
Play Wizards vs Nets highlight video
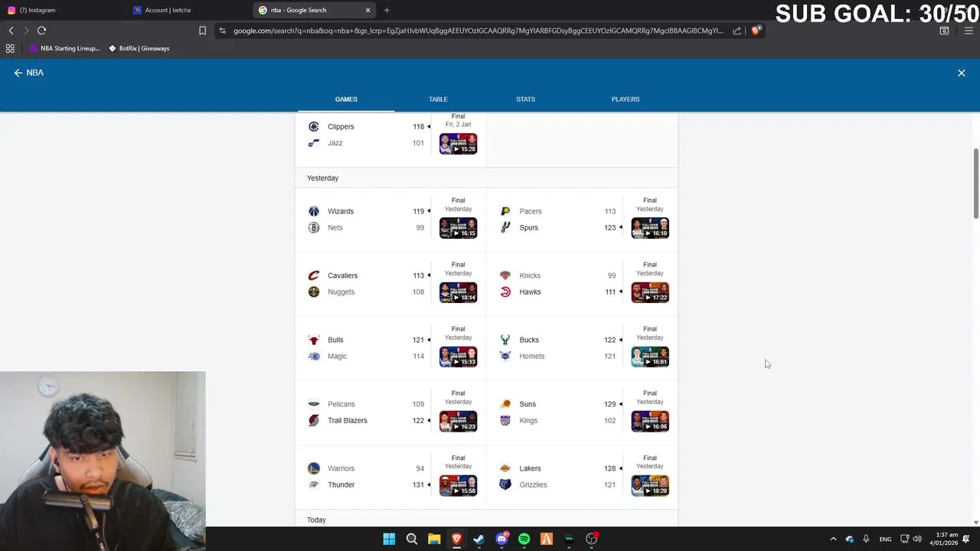pyautogui.click(x=459, y=227)
